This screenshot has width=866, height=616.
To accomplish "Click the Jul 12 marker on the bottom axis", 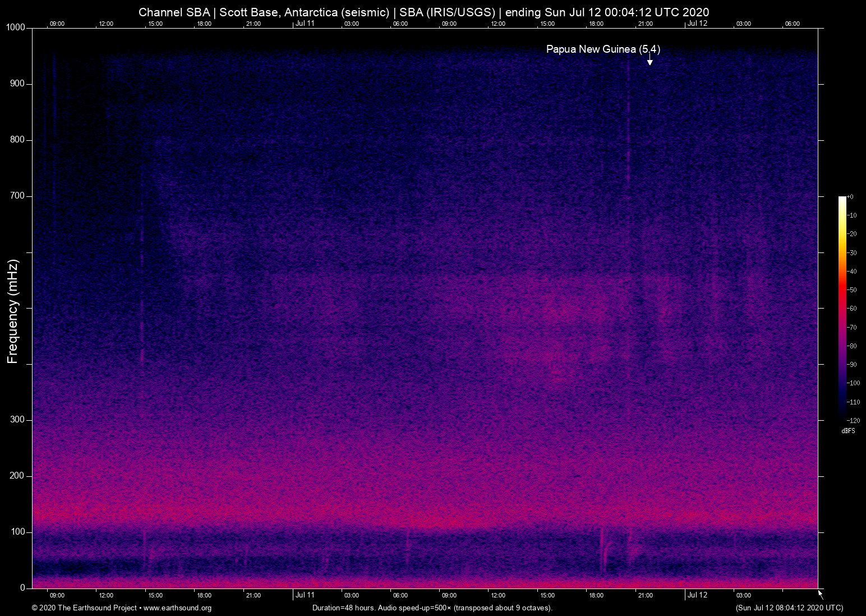I will click(x=698, y=595).
